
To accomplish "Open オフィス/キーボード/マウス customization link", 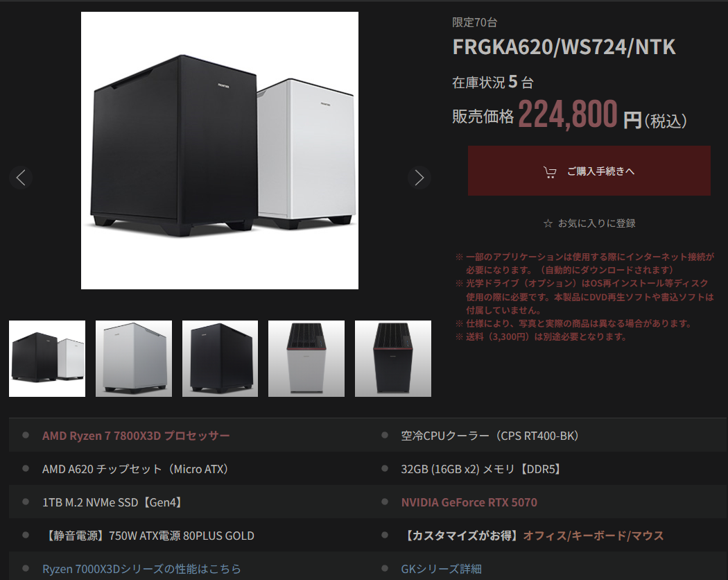I will pos(593,536).
